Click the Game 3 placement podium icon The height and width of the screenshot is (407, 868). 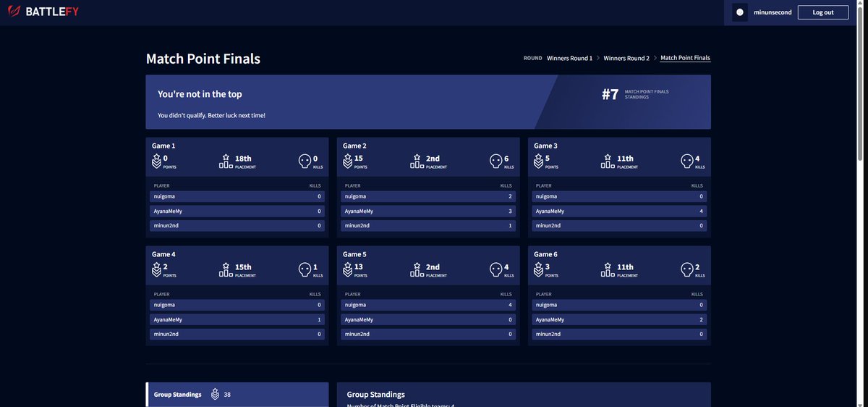(x=608, y=161)
